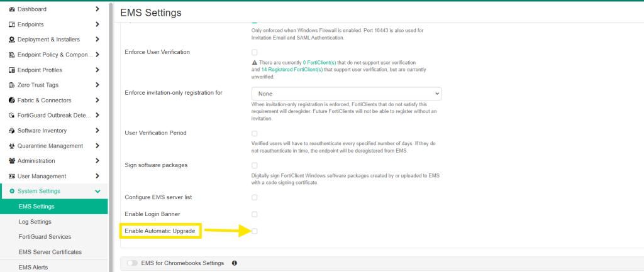
Task: Expand the FortiGuard Outbreak Detection chevron
Action: point(97,116)
